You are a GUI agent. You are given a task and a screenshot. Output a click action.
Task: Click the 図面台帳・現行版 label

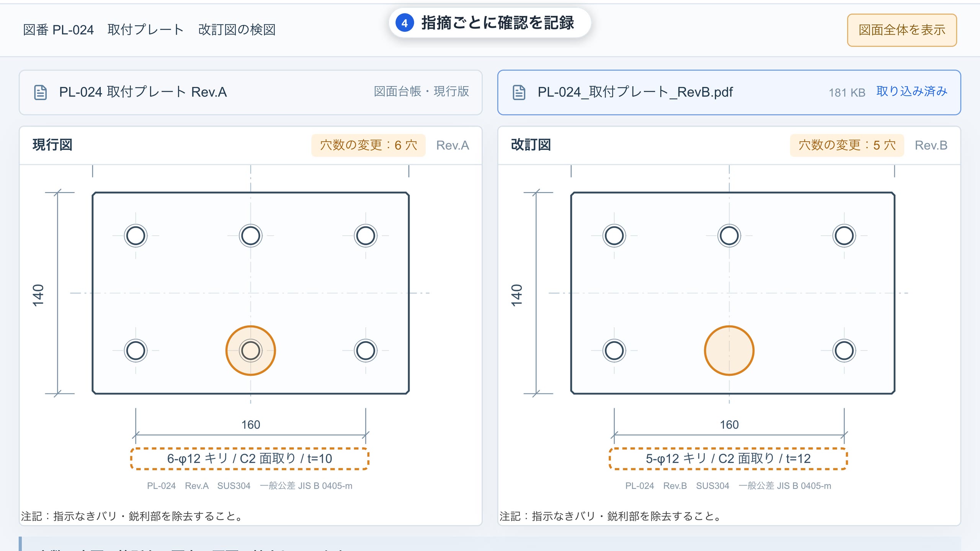421,91
